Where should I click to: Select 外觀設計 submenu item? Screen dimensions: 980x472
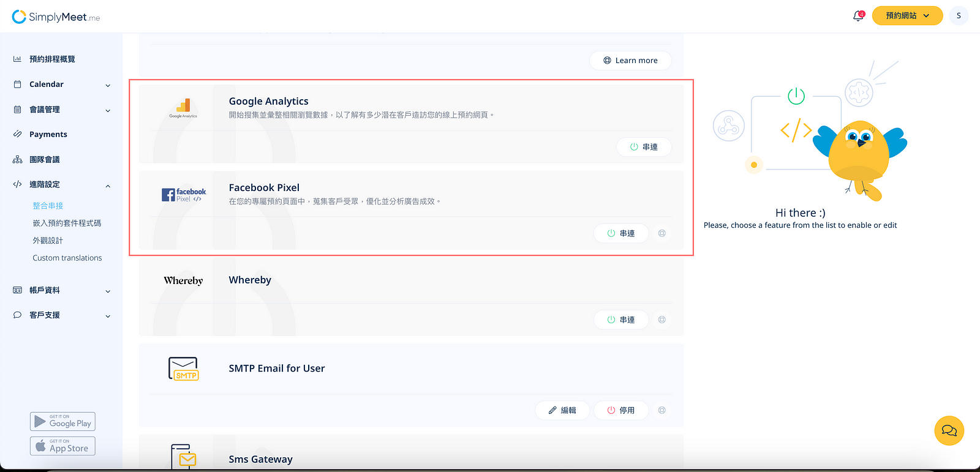click(48, 241)
